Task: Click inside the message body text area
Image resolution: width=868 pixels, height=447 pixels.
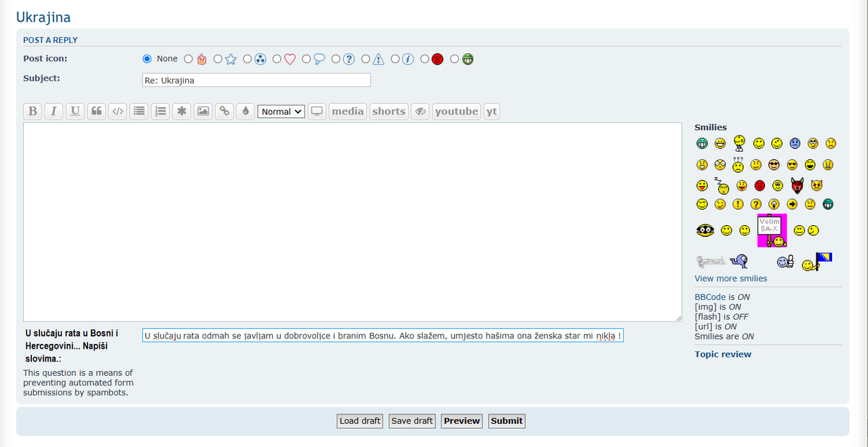Action: coord(353,222)
